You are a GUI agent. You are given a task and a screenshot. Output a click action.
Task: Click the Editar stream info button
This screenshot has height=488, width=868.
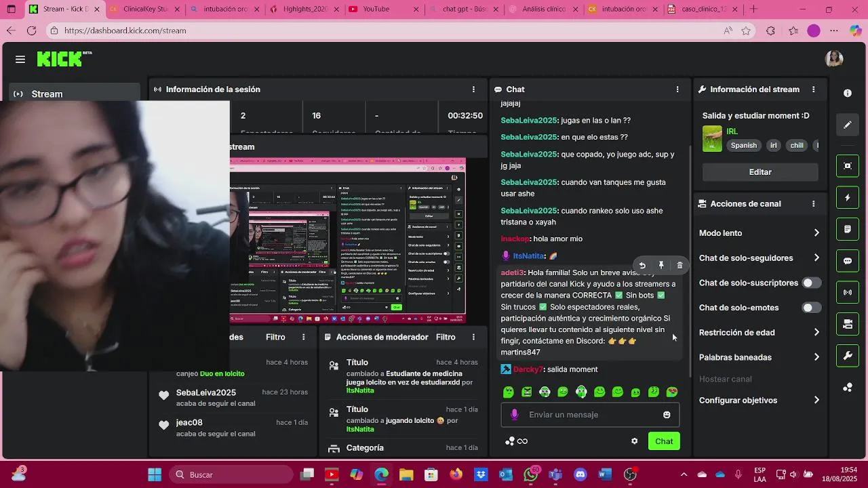(x=759, y=172)
